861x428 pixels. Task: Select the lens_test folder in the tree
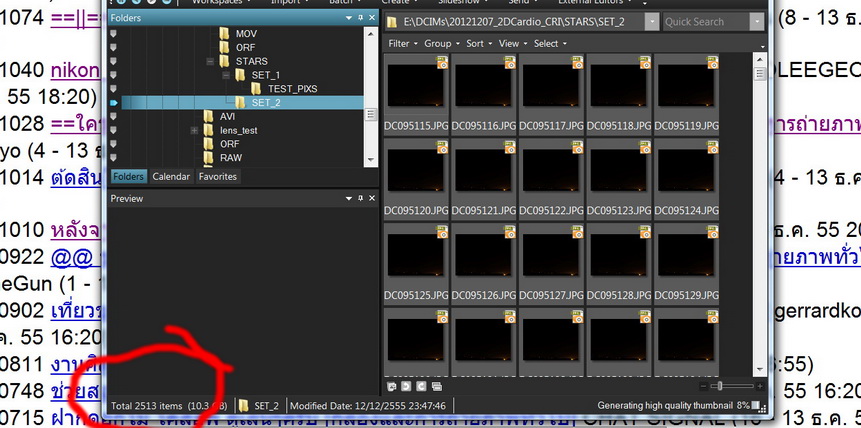[x=238, y=130]
